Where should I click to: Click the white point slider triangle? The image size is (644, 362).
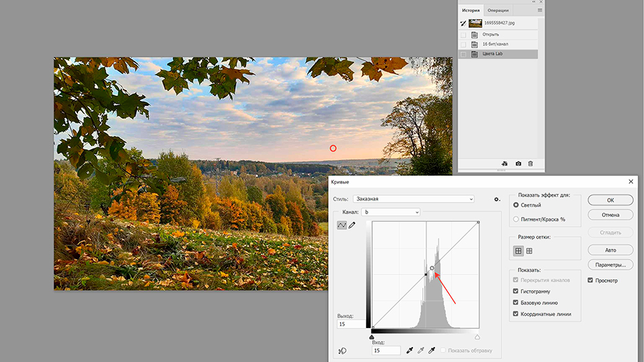pyautogui.click(x=477, y=337)
